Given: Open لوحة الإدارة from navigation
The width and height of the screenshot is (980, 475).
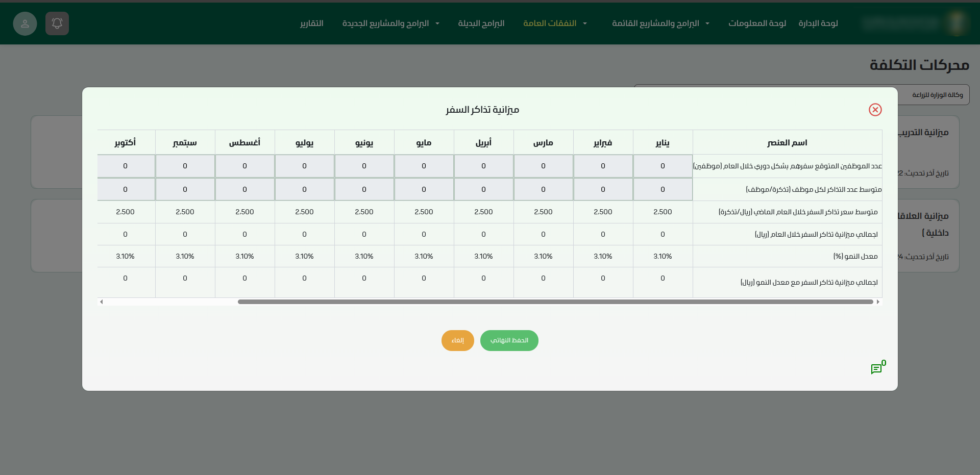Looking at the screenshot, I should tap(818, 23).
